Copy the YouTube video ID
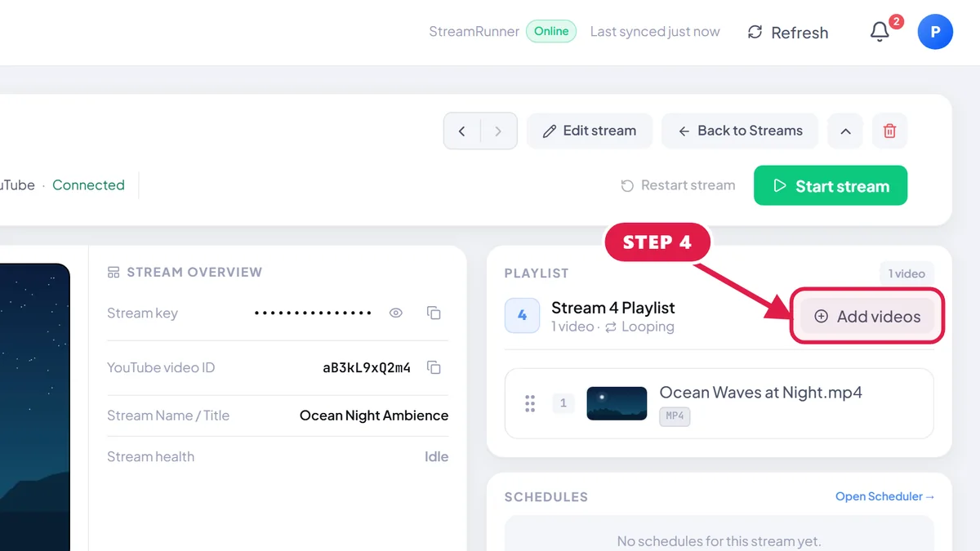980x551 pixels. click(x=434, y=367)
